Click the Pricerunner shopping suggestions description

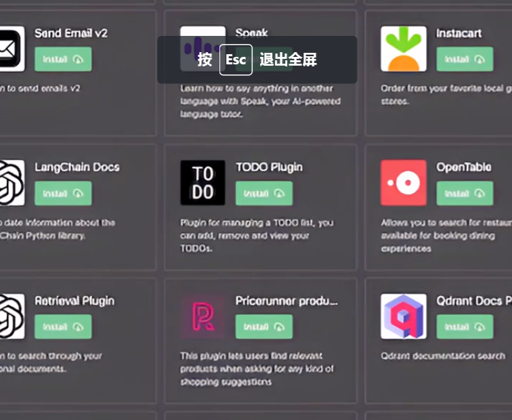(x=257, y=369)
